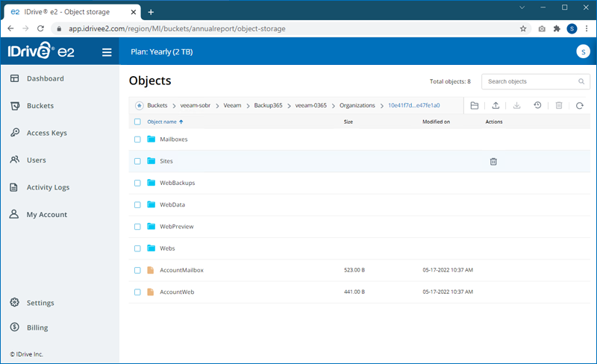Click the 10e41f7d...e47fe1a0 breadcrumb
The width and height of the screenshot is (597, 364).
(x=414, y=105)
